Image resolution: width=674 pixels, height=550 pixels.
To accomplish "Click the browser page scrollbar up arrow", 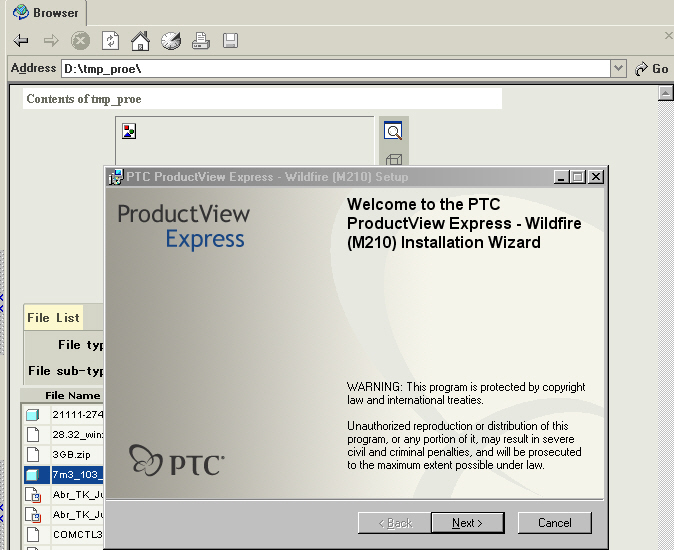I will coord(666,93).
